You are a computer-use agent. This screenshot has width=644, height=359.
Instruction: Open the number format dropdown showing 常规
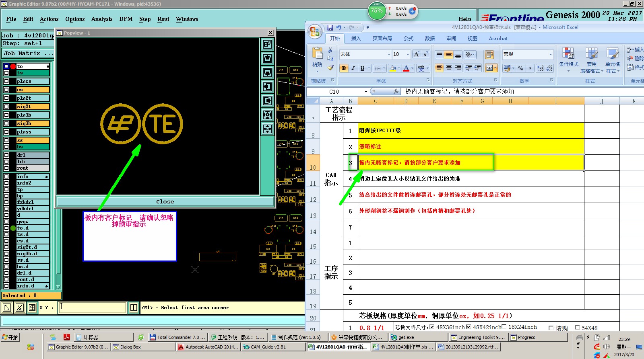coord(551,54)
